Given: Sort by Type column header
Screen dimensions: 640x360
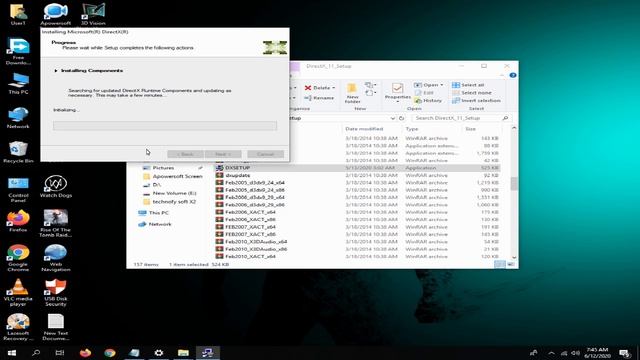Looking at the screenshot, I should pyautogui.click(x=412, y=129).
